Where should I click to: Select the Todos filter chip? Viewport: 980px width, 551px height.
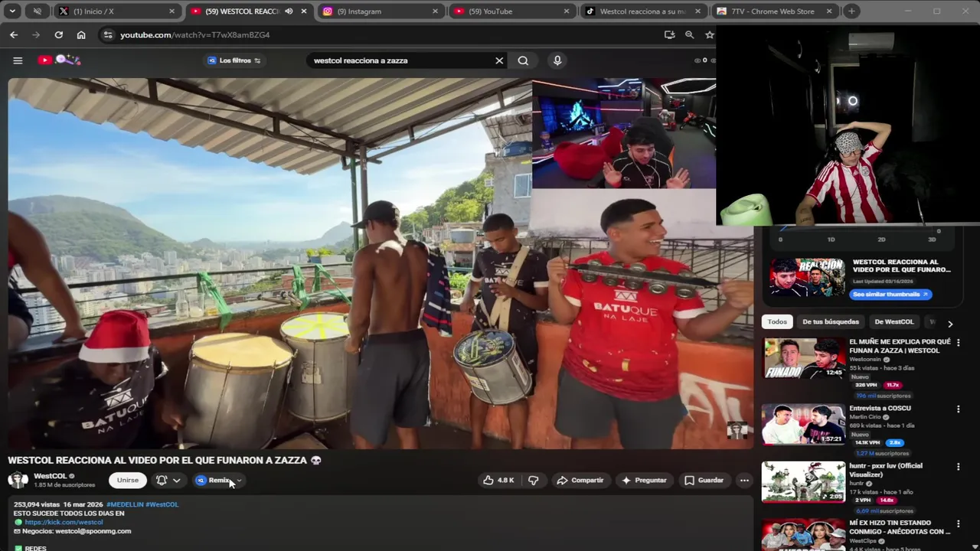click(777, 322)
